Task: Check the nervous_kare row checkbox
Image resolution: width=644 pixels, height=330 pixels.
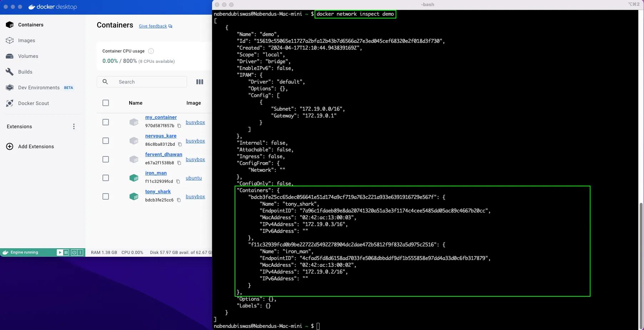Action: (x=106, y=141)
